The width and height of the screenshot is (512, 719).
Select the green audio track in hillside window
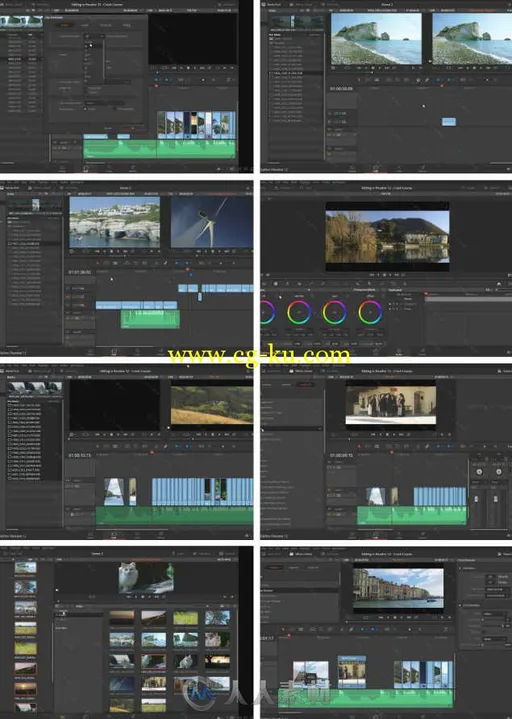click(174, 515)
